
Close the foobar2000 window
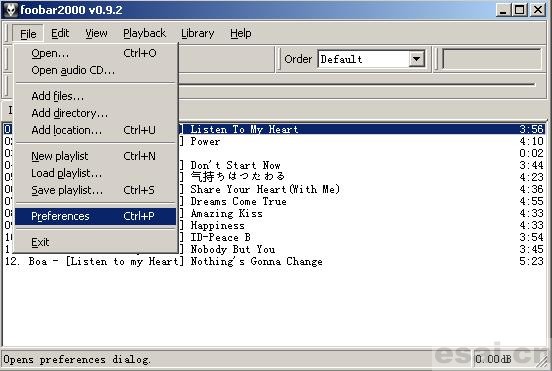(x=538, y=10)
